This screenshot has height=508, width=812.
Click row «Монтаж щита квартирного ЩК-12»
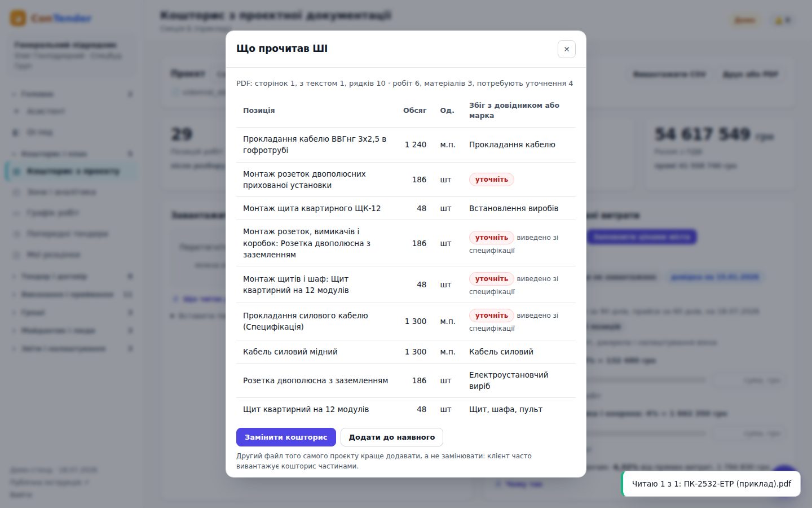pyautogui.click(x=406, y=208)
